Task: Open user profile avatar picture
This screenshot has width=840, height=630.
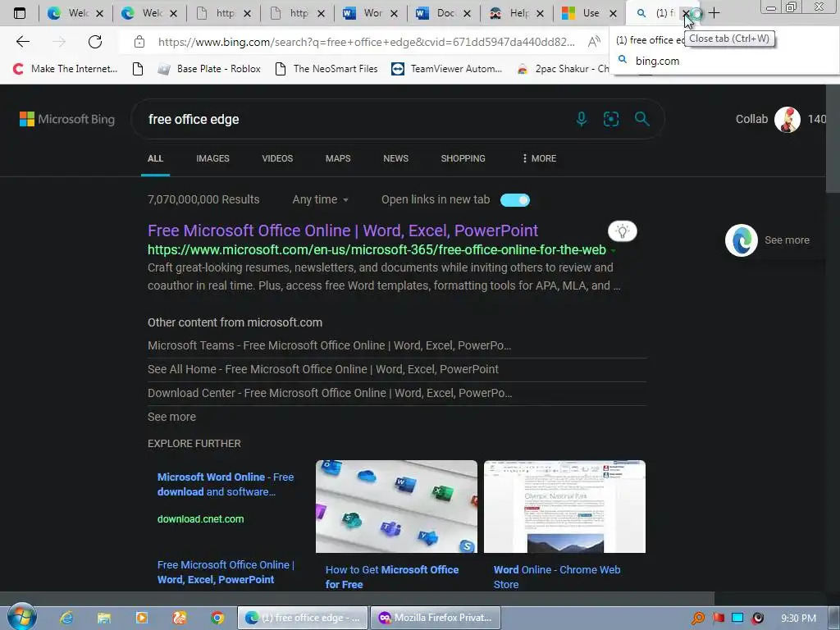Action: [787, 120]
